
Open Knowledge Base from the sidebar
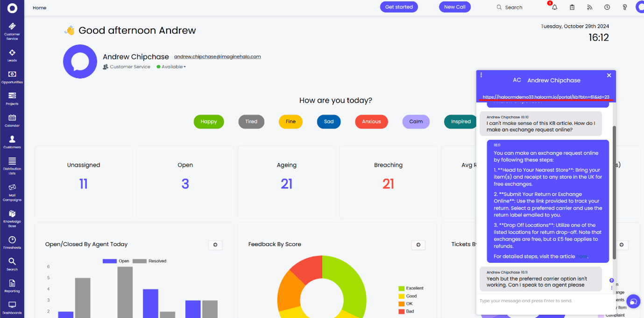(x=12, y=217)
